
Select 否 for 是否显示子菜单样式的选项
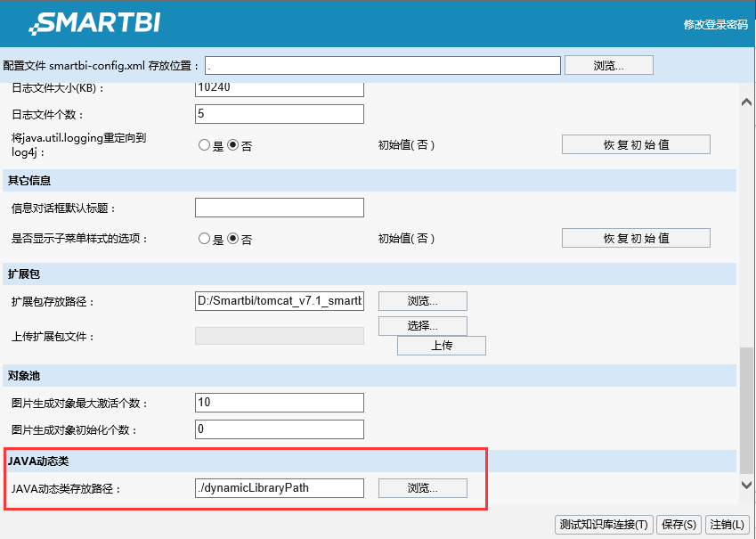pyautogui.click(x=233, y=239)
